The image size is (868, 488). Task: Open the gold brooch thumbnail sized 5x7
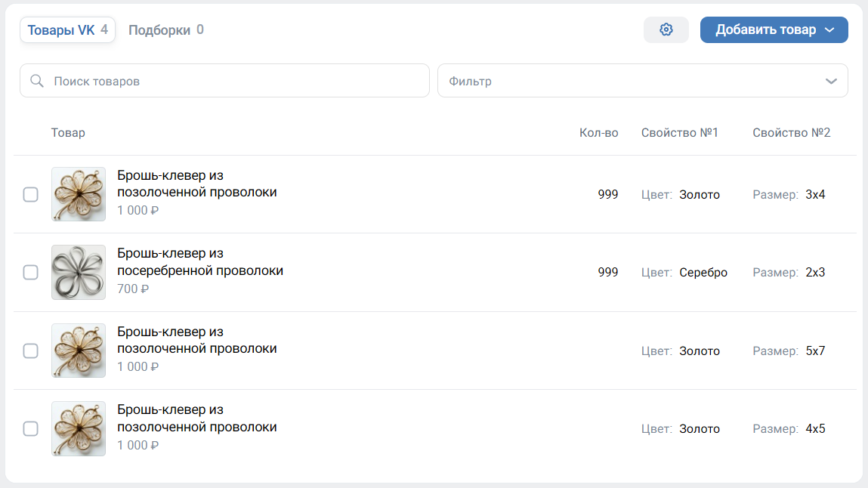(79, 351)
